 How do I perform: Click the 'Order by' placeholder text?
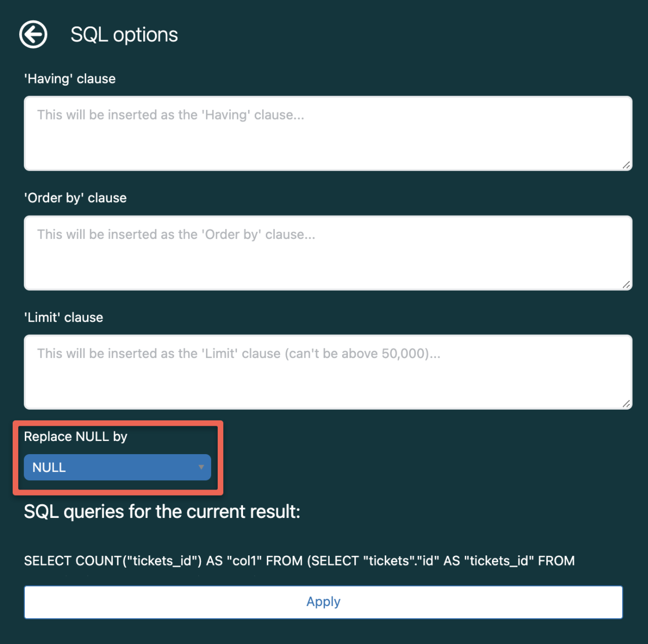176,234
